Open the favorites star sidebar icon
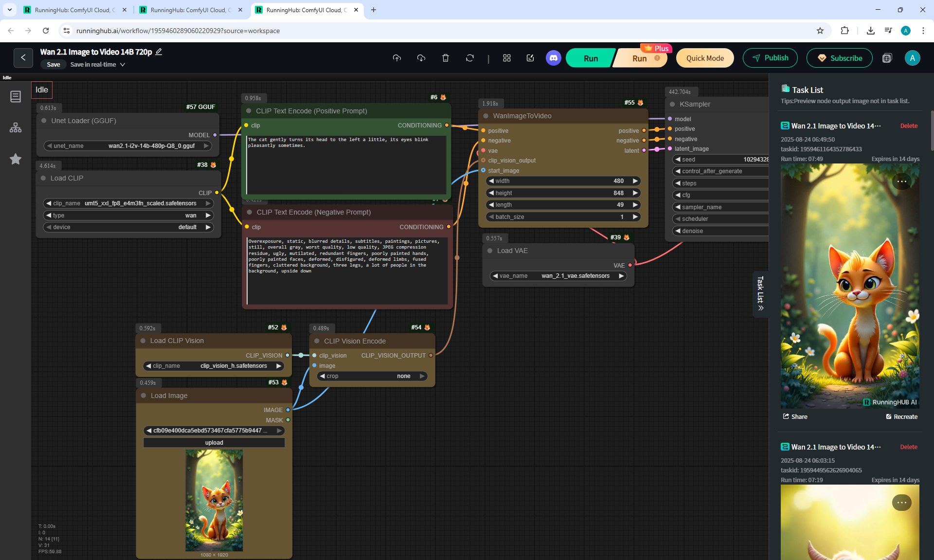Viewport: 934px width, 560px height. click(x=16, y=159)
